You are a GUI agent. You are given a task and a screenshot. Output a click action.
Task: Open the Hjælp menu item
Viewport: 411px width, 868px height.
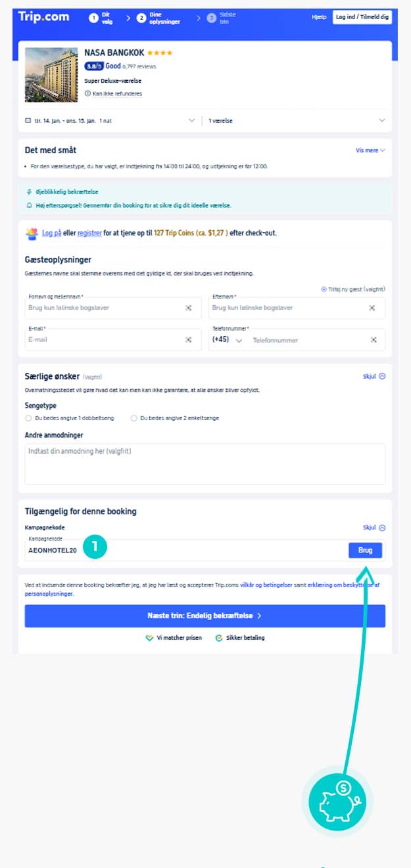pyautogui.click(x=319, y=17)
